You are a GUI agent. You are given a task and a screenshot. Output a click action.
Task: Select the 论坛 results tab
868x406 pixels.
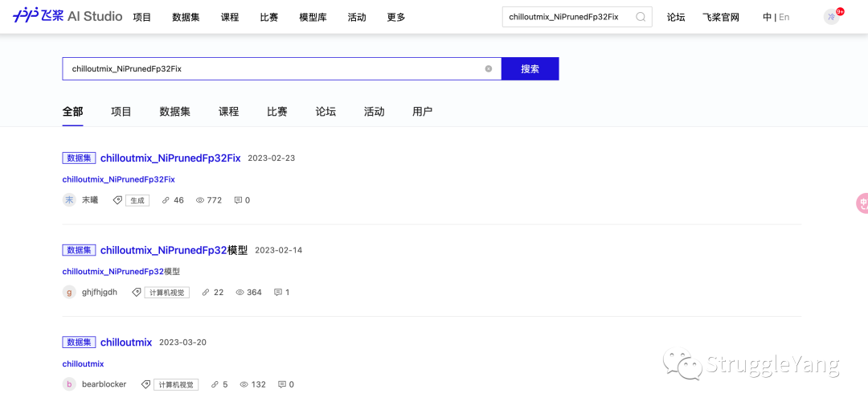point(325,111)
